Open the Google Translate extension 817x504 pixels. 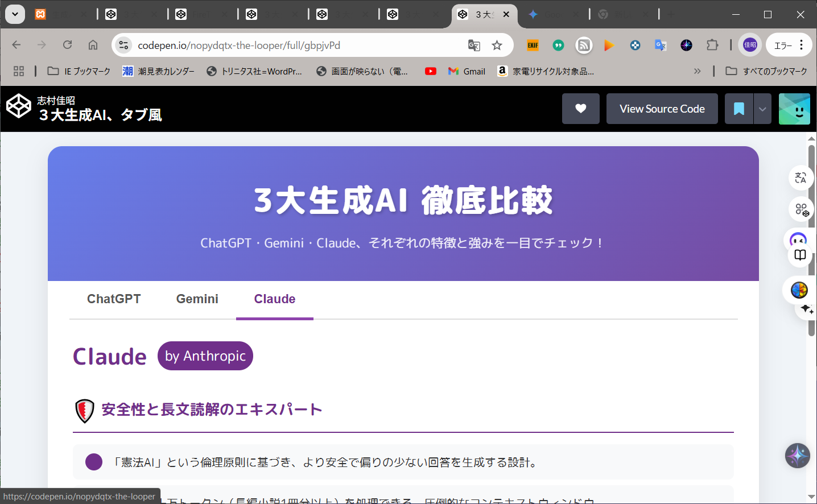[x=661, y=45]
